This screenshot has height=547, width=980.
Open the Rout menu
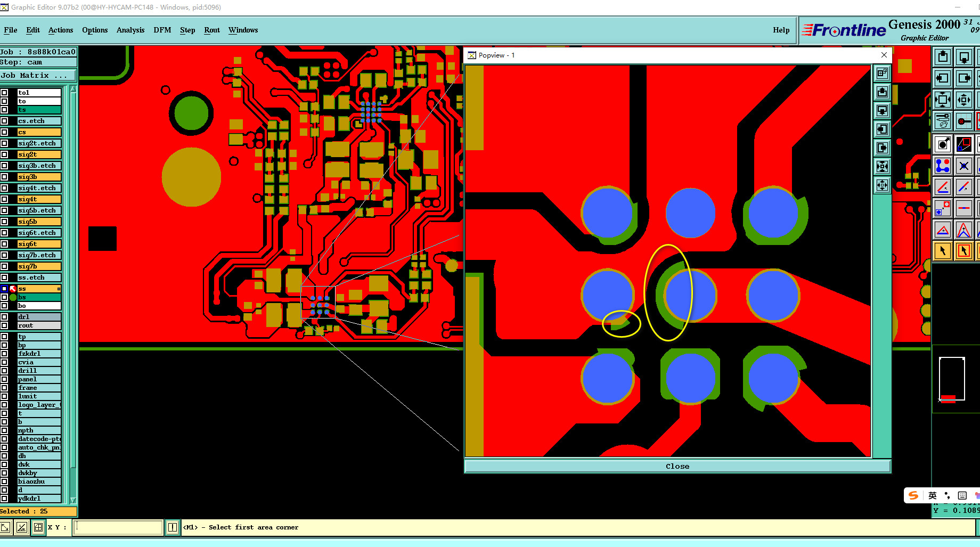point(212,30)
